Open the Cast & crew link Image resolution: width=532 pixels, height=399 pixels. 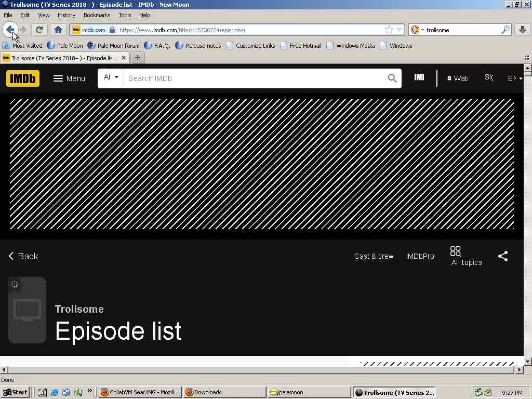[x=374, y=256]
